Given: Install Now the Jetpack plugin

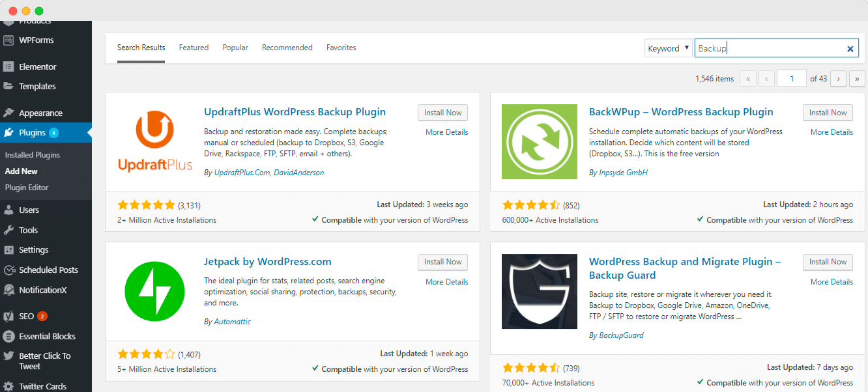Looking at the screenshot, I should [x=442, y=262].
